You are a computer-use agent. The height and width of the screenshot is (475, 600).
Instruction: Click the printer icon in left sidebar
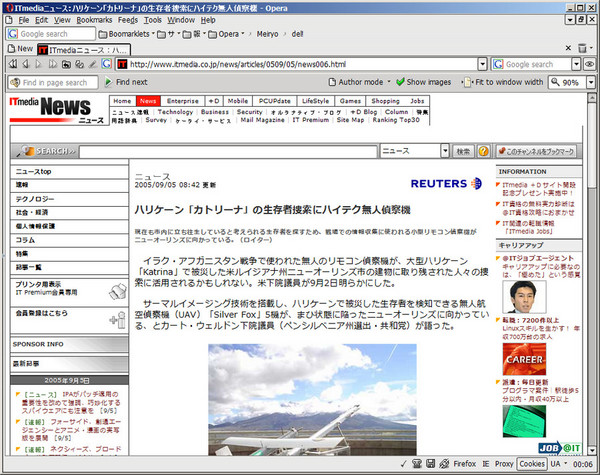click(x=118, y=292)
